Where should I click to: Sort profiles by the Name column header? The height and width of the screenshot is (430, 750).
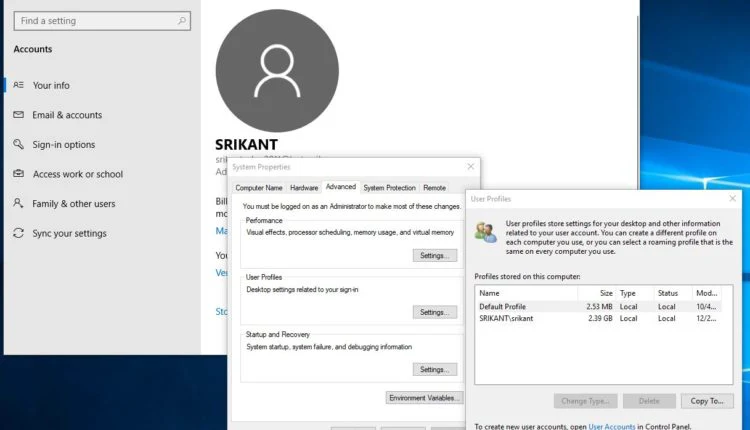[527, 293]
